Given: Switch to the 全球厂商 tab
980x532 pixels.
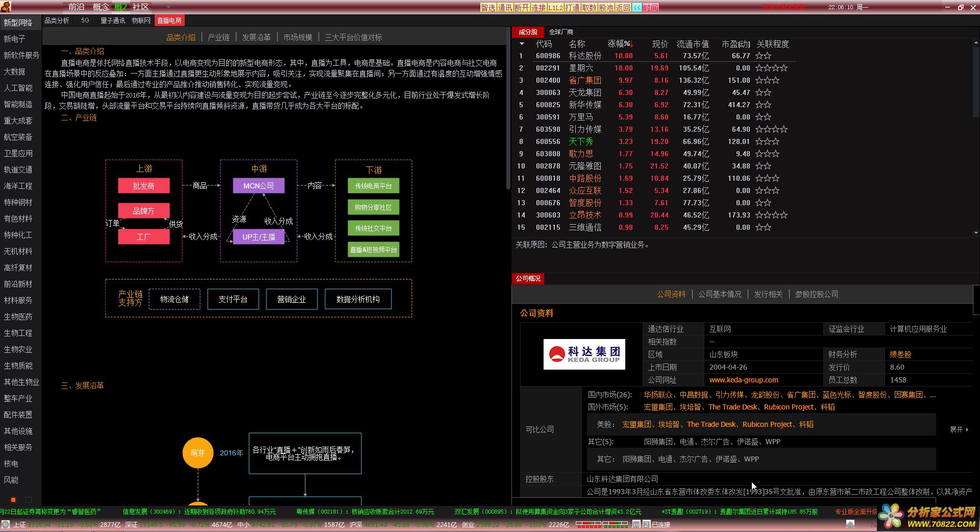Looking at the screenshot, I should (561, 32).
